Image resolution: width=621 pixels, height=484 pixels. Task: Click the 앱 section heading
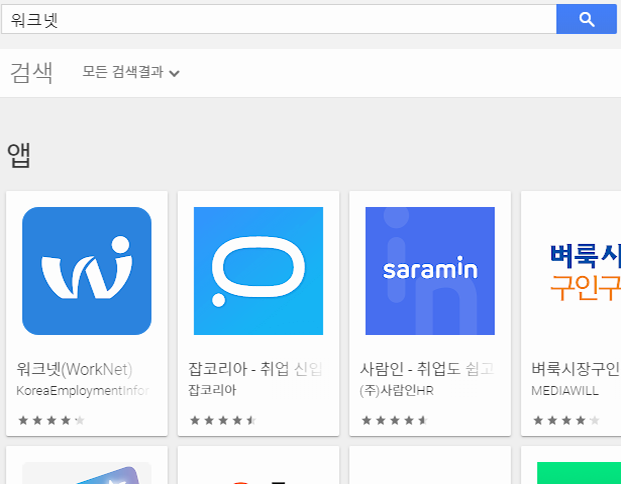coord(19,155)
